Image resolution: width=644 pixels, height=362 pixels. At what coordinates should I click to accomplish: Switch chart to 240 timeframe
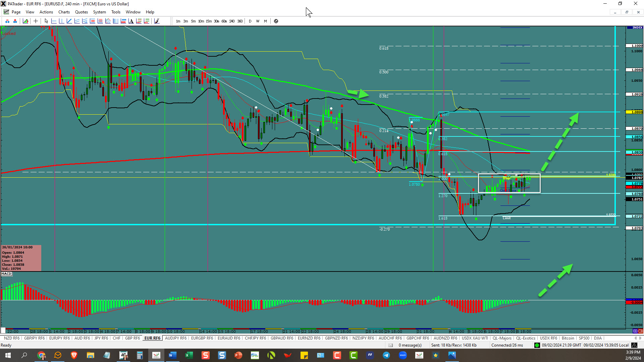tap(232, 21)
